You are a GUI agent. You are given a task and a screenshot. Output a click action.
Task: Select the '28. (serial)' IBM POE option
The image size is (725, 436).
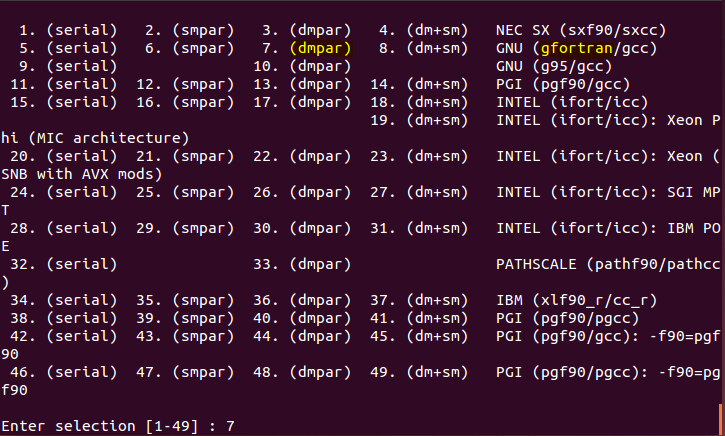[63, 228]
